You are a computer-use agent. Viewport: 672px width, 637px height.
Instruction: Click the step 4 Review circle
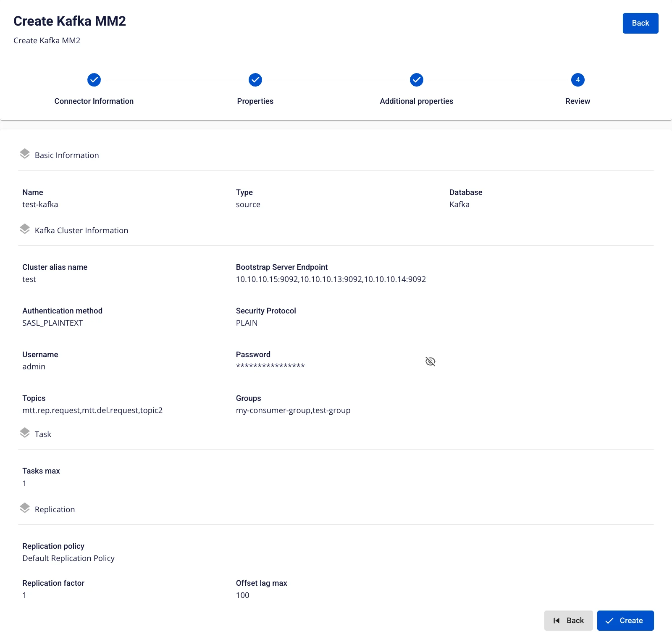[x=578, y=80]
